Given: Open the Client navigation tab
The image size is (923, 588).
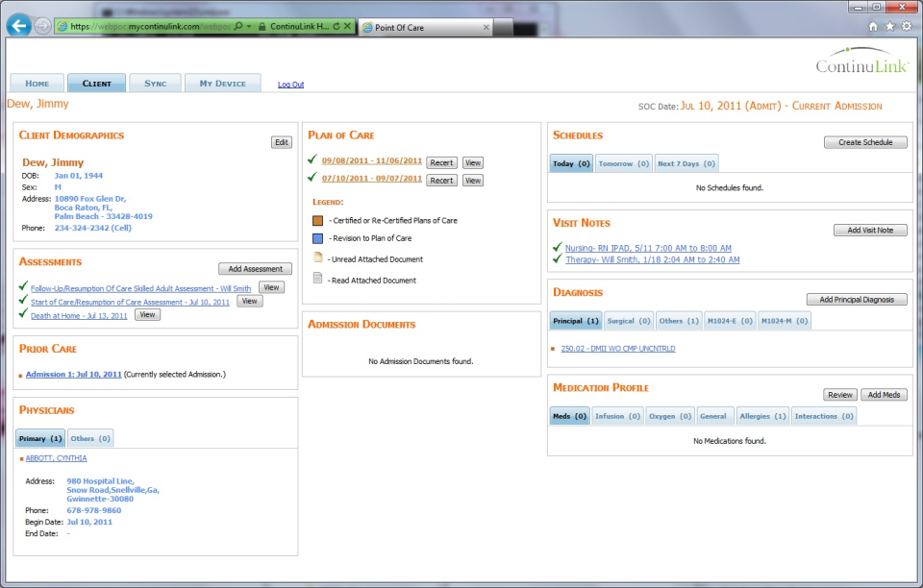Looking at the screenshot, I should coord(96,83).
